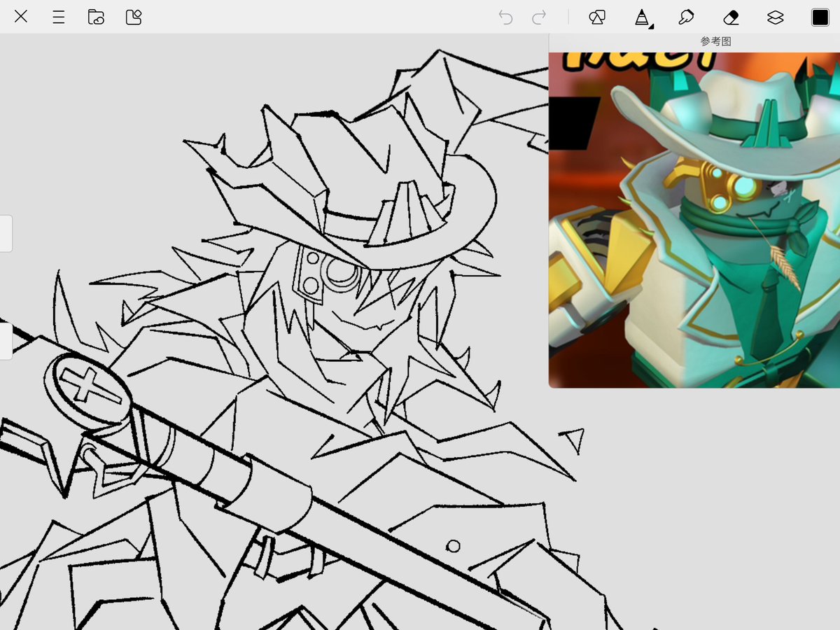Open the hamburger menu

[x=59, y=17]
